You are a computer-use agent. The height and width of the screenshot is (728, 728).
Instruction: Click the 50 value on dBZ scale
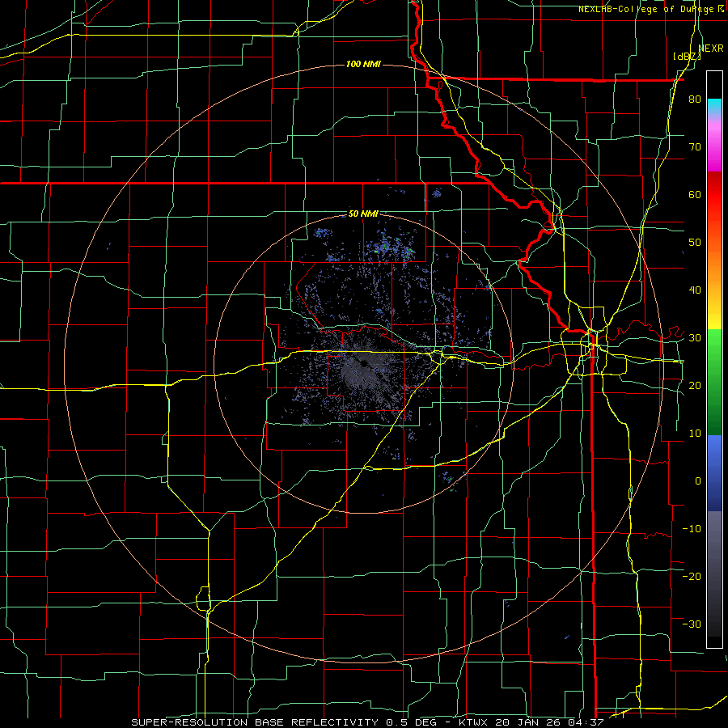coord(695,243)
